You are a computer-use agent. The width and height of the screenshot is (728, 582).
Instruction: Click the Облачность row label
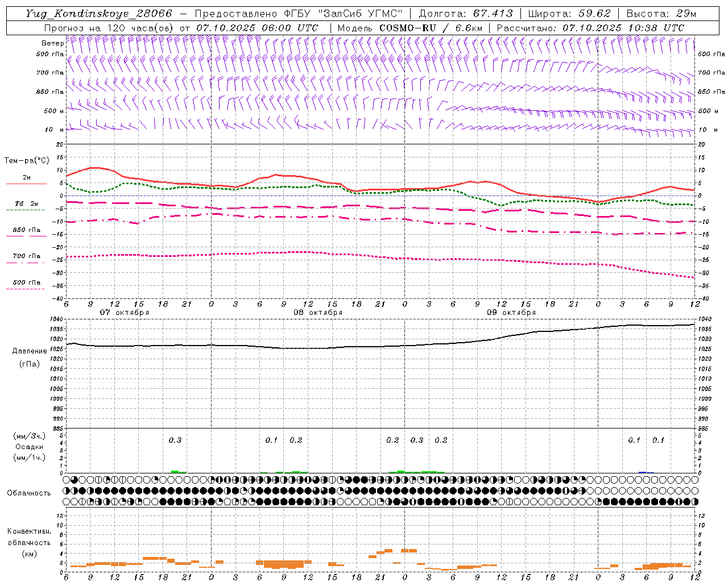pos(29,493)
